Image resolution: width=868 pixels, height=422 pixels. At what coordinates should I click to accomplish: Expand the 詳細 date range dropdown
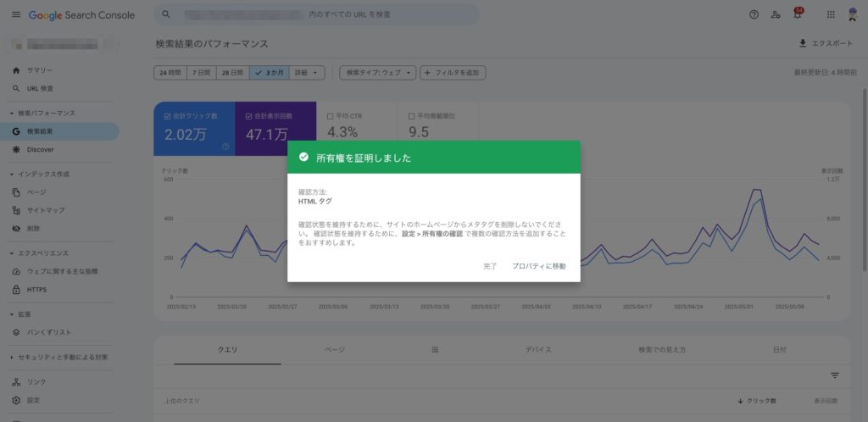(307, 73)
